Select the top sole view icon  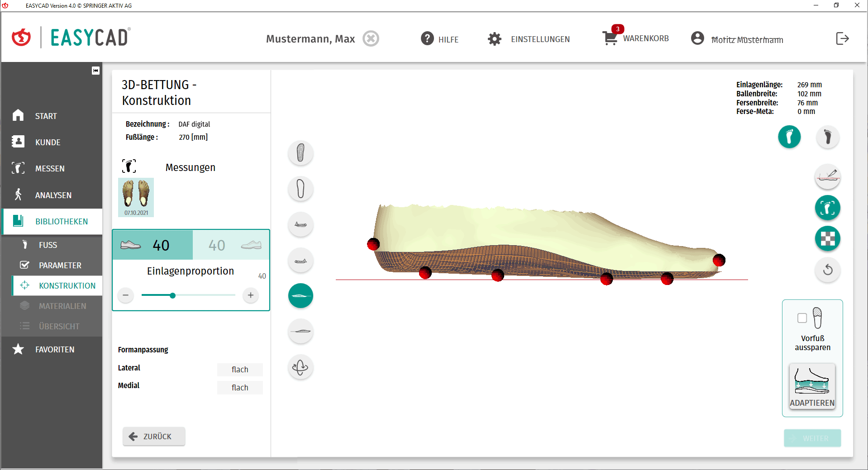point(300,152)
